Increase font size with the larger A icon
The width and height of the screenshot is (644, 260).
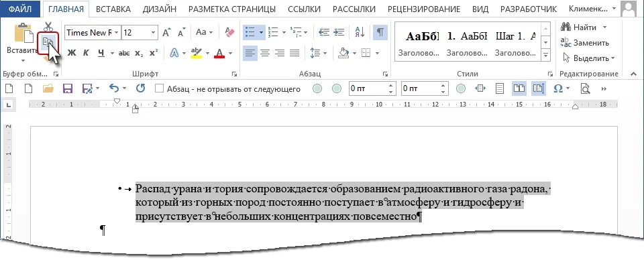click(x=166, y=32)
